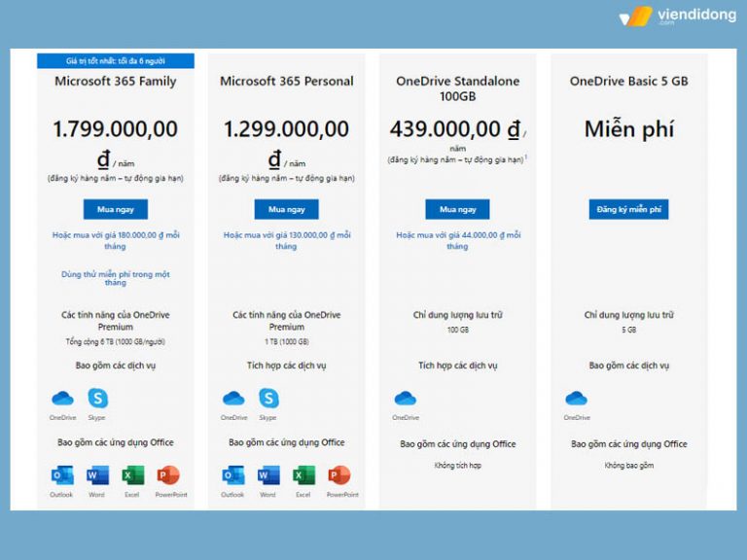747x560 pixels.
Task: Click the Skype icon under Microsoft 365 Personal
Action: click(268, 398)
